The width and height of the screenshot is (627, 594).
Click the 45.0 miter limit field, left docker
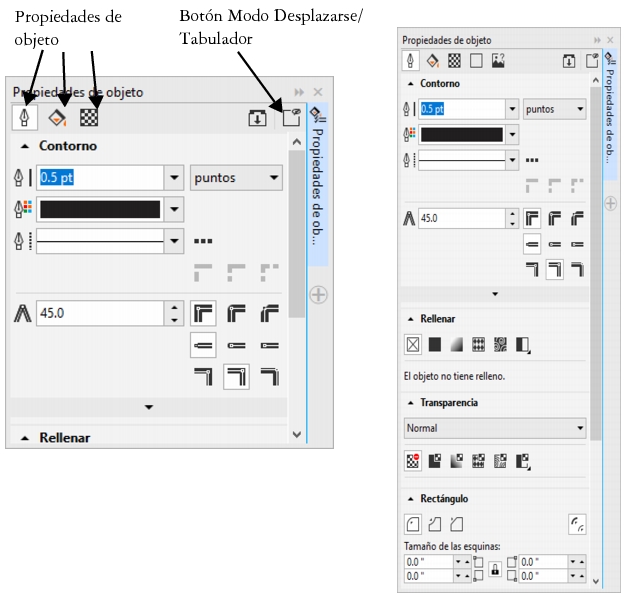(98, 312)
